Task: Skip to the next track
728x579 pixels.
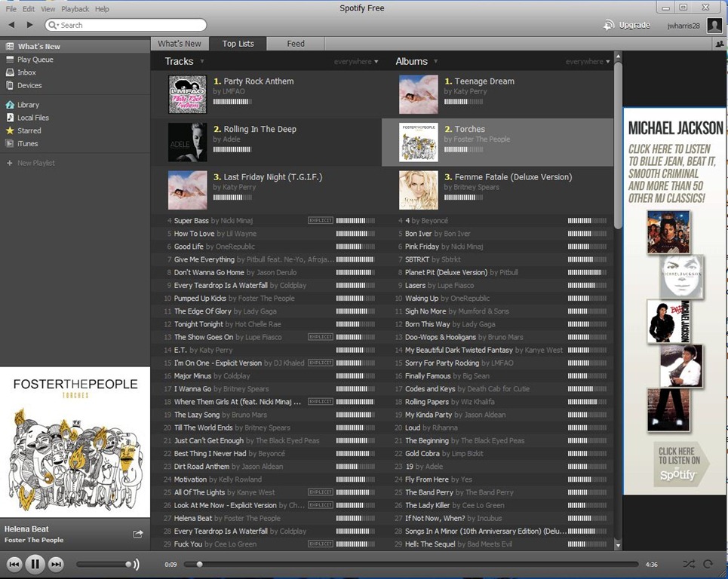Action: [56, 564]
